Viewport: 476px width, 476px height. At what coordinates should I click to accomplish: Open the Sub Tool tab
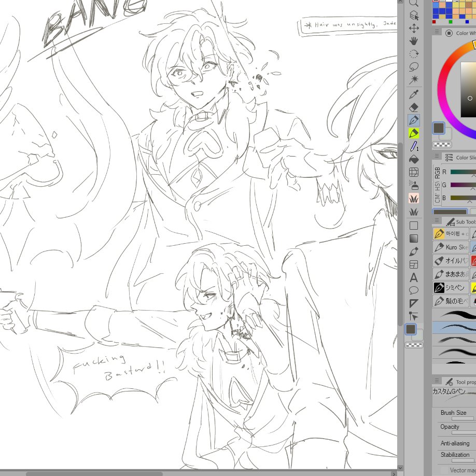460,222
